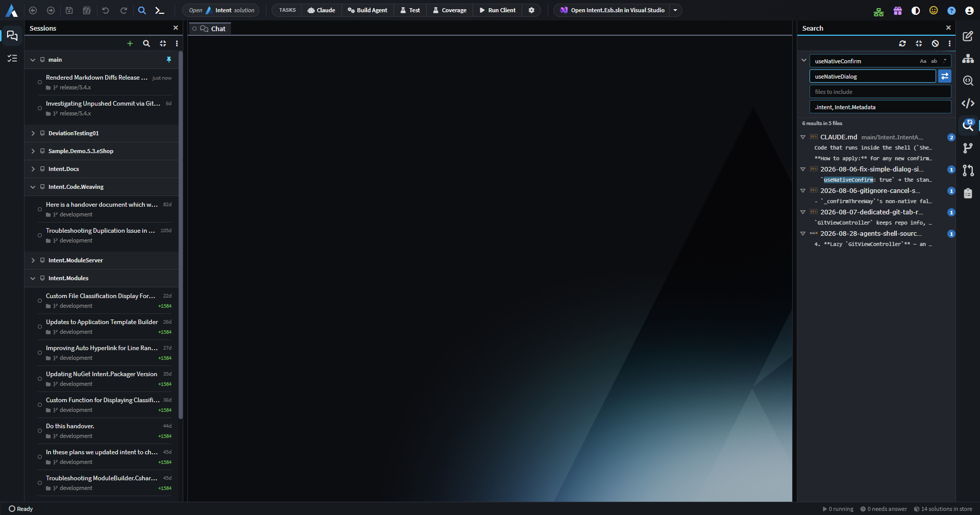Click the save all icon in top toolbar
Screen dimensions: 980x515
[x=87, y=10]
